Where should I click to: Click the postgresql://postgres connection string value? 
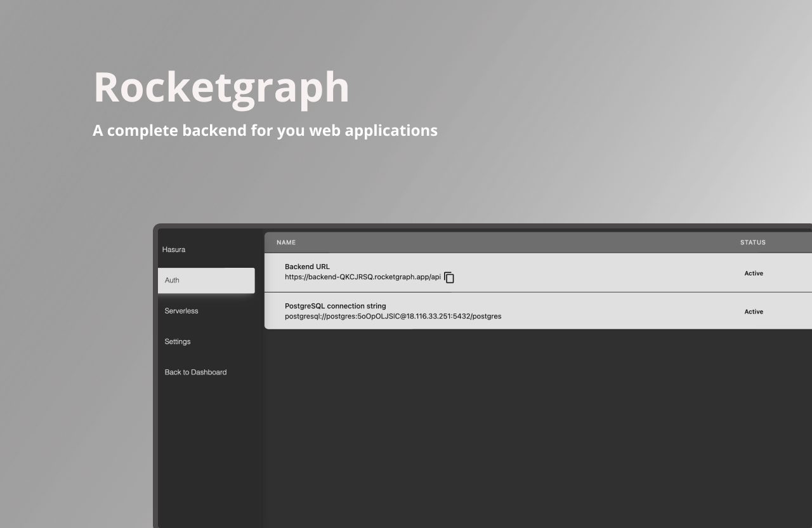(393, 316)
